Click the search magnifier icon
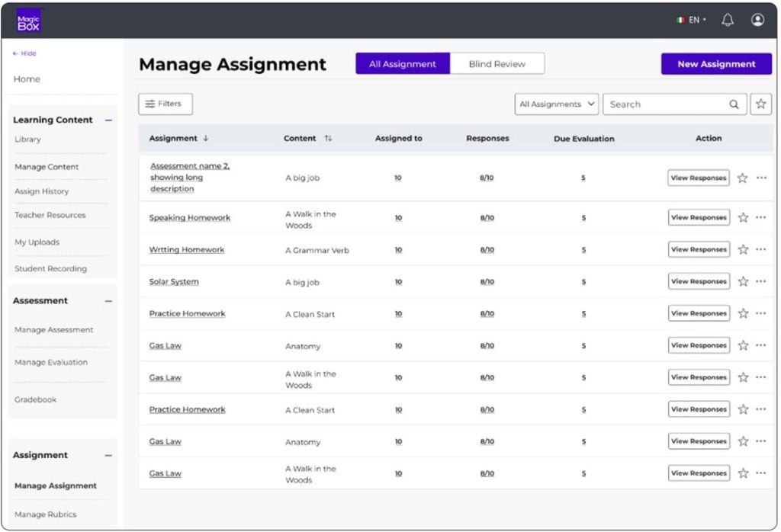Image resolution: width=781 pixels, height=532 pixels. point(734,104)
